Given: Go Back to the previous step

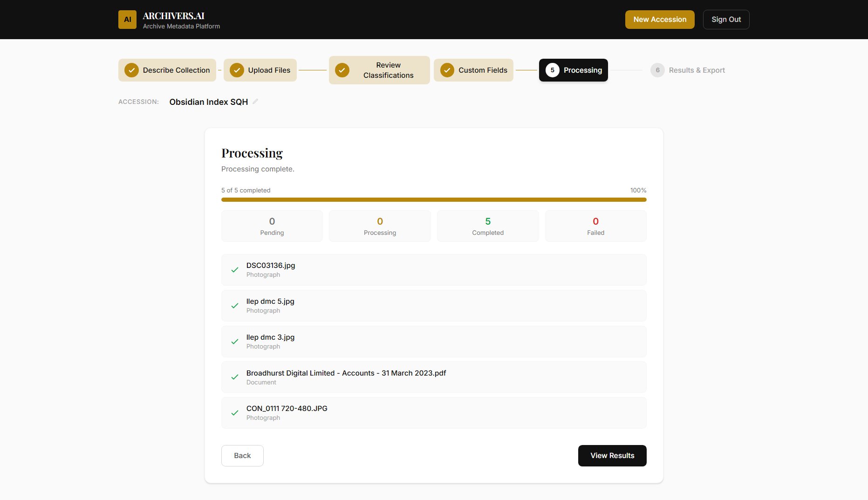Looking at the screenshot, I should pos(242,455).
